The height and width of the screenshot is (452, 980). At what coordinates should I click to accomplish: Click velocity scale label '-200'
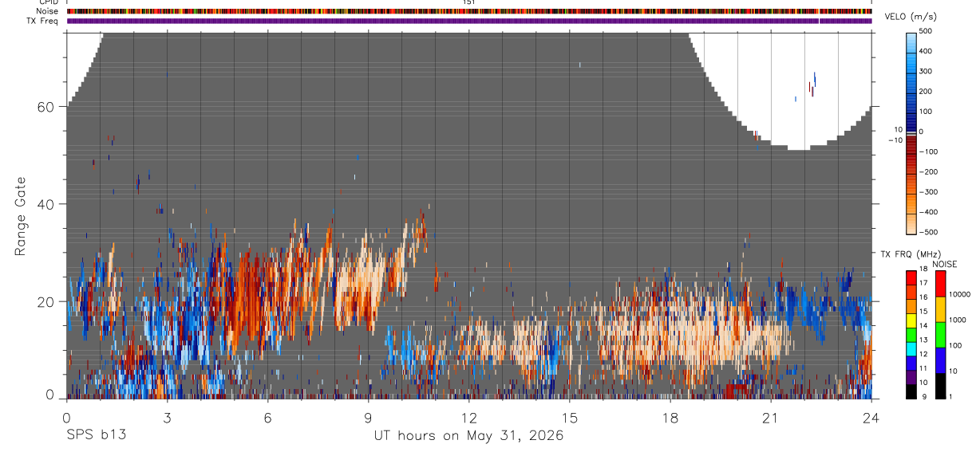point(927,171)
